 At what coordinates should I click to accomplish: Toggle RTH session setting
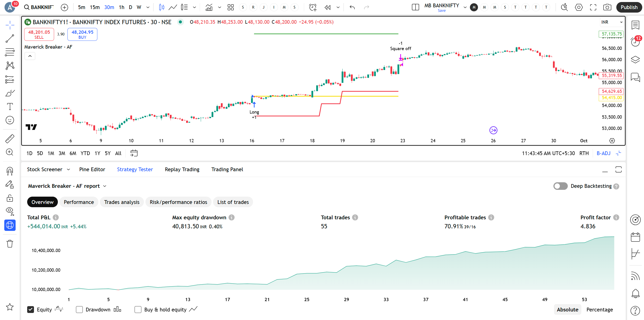(x=584, y=153)
